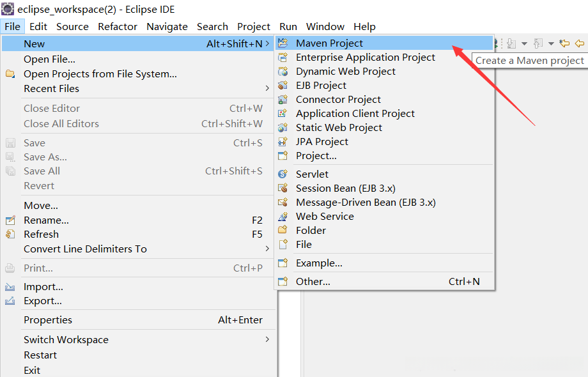Click the Session Bean (EJB 3.x) icon
This screenshot has height=377, width=588.
tap(283, 188)
